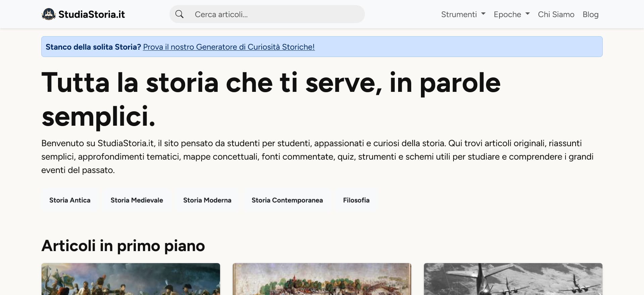Open the Napoleonic battle painting article thumbnail
Viewport: 644px width, 295px height.
point(131,279)
